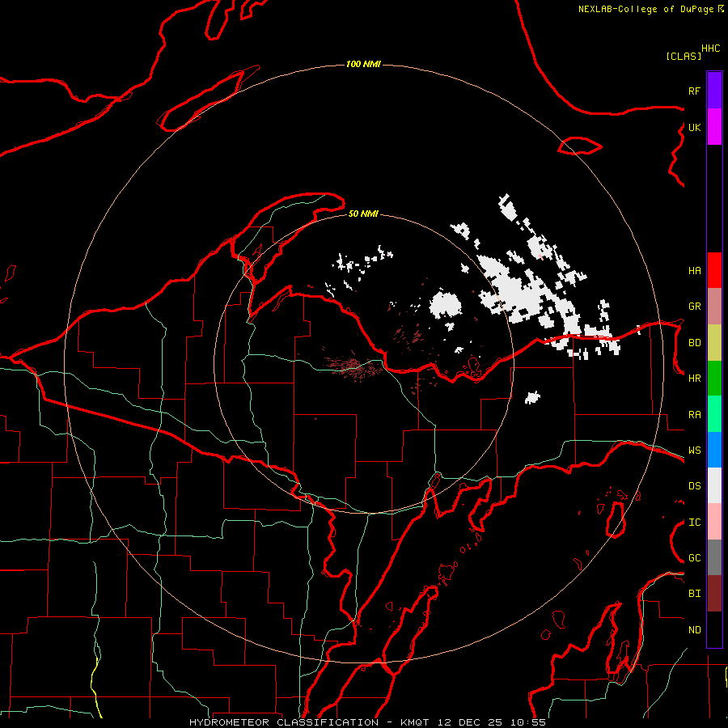Screen dimensions: 728x728
Task: Click the RF legend label
Action: click(694, 91)
